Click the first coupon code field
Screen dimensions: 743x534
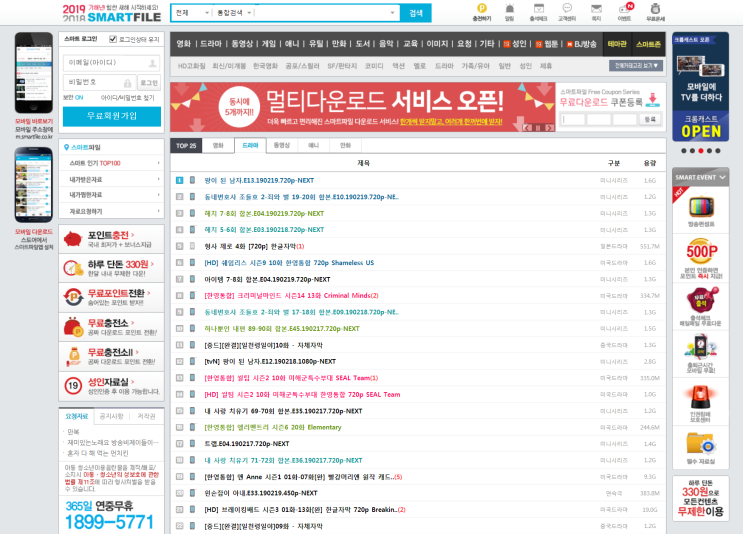pyautogui.click(x=573, y=119)
